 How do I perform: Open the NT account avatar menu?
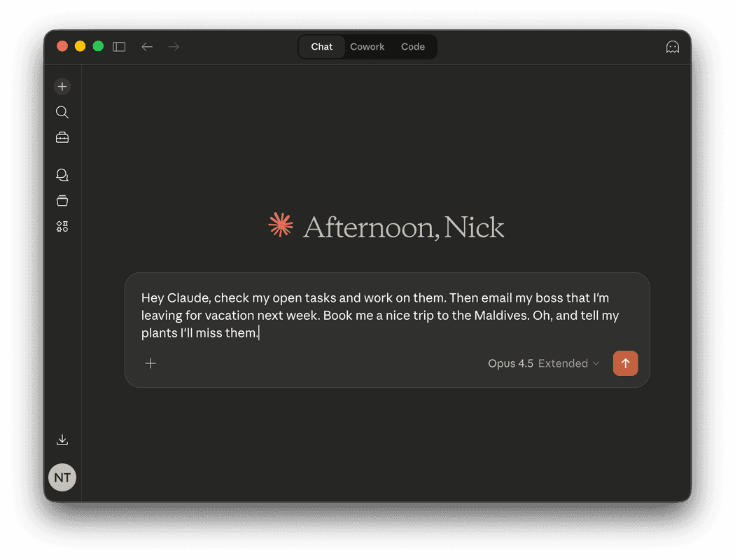pos(62,477)
